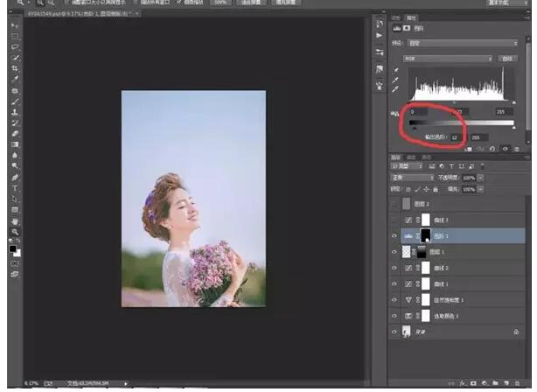Viewport: 537px width, 392px height.
Task: Select the Crop tool
Action: [x=15, y=68]
